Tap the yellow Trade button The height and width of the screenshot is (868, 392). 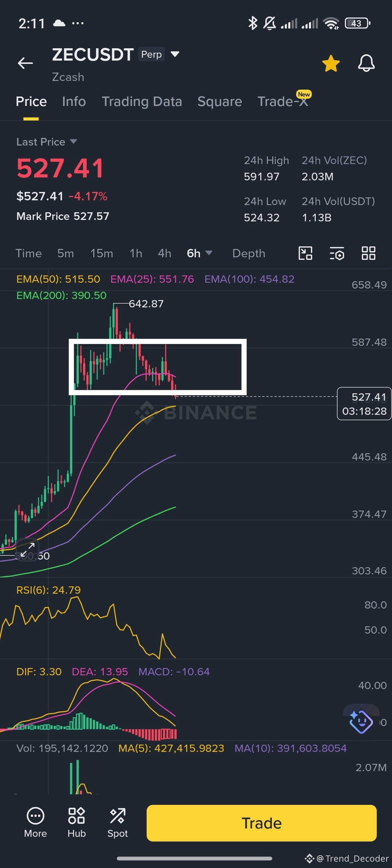pyautogui.click(x=262, y=823)
